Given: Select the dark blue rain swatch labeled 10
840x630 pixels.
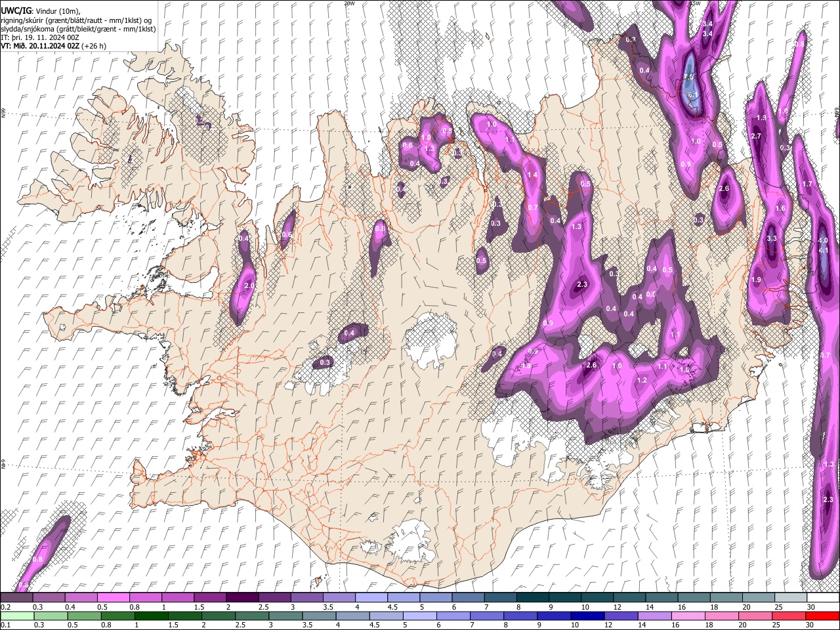Looking at the screenshot, I should pyautogui.click(x=586, y=616).
